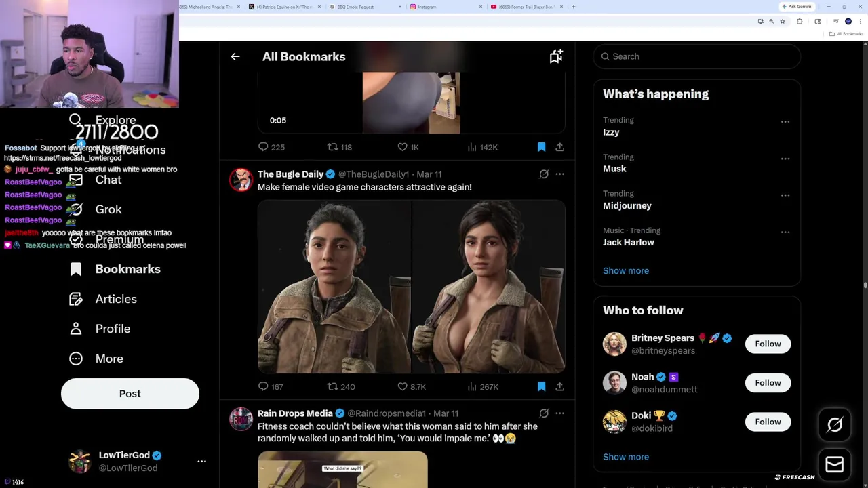Share The Bugle Daily post
Image resolution: width=868 pixels, height=488 pixels.
559,386
